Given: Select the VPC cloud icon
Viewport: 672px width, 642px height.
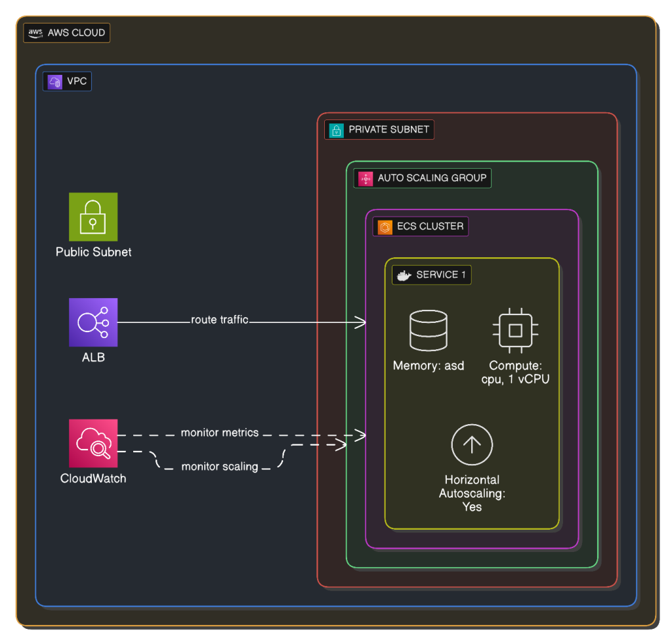Looking at the screenshot, I should [55, 81].
